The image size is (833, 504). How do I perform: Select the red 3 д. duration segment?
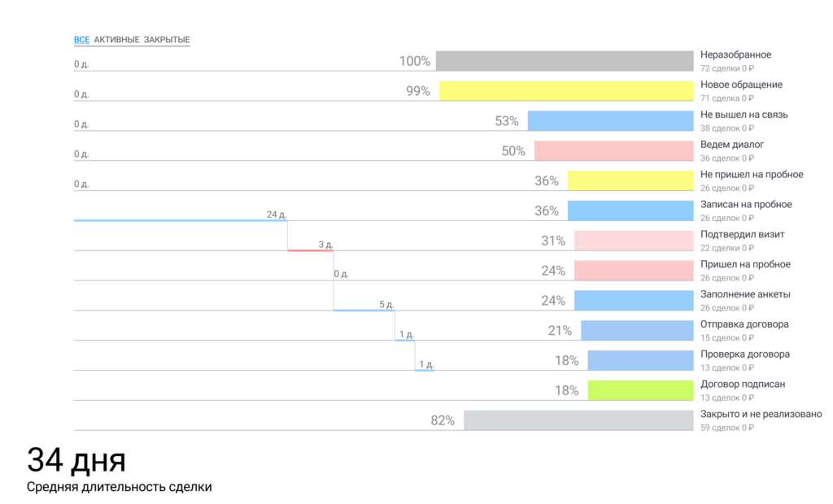coord(310,250)
